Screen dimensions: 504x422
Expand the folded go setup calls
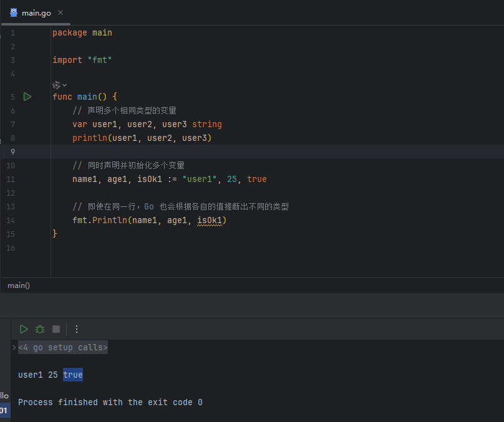point(14,347)
